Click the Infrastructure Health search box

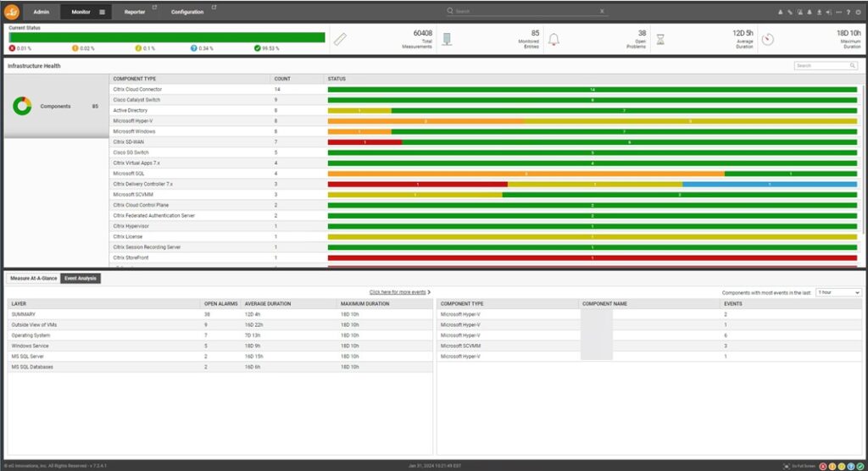coord(826,66)
